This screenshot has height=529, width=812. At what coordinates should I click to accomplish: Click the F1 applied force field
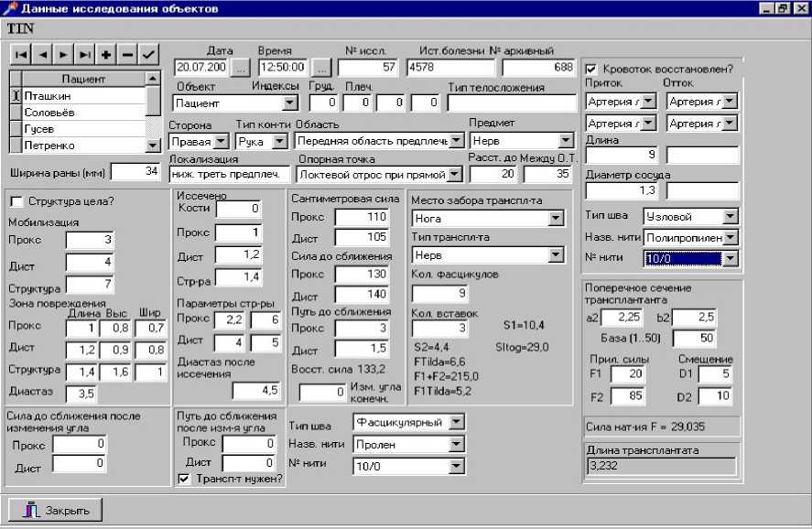pos(628,373)
